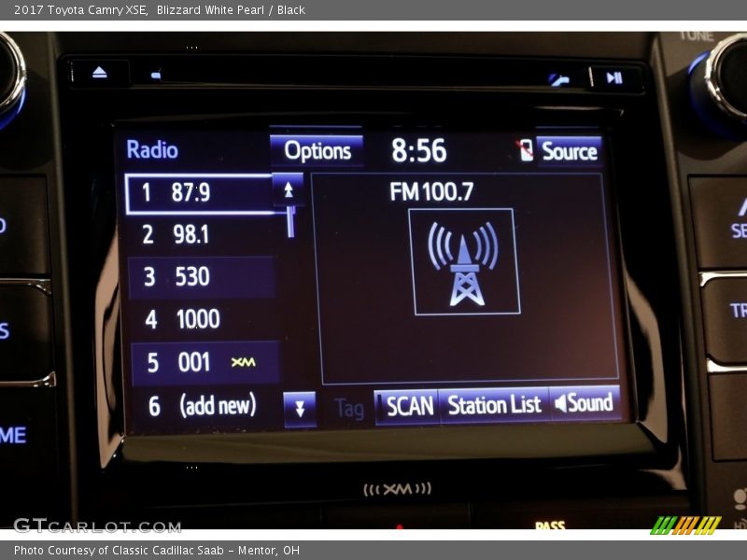Select preset 5 XM channel 001
This screenshot has height=560, width=747.
point(204,363)
